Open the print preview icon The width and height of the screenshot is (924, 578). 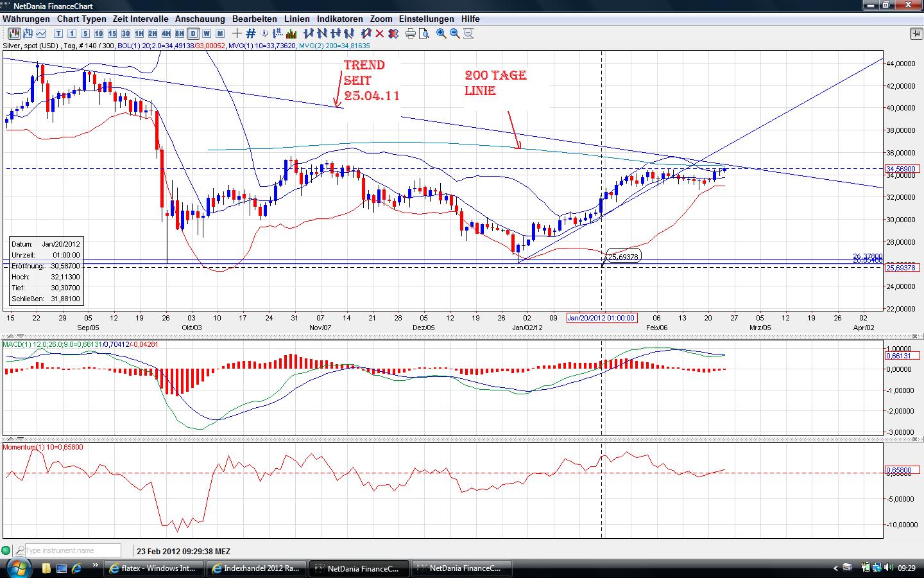[424, 33]
